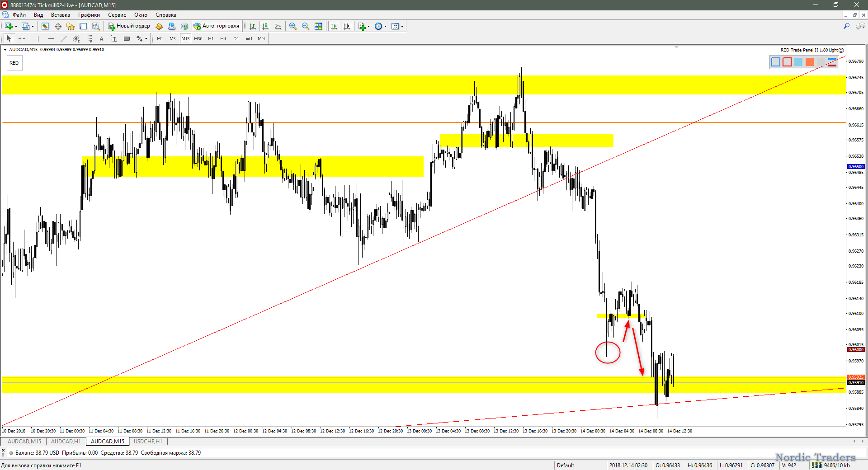The image size is (868, 470).
Task: Zoom in on the chart
Action: (293, 26)
